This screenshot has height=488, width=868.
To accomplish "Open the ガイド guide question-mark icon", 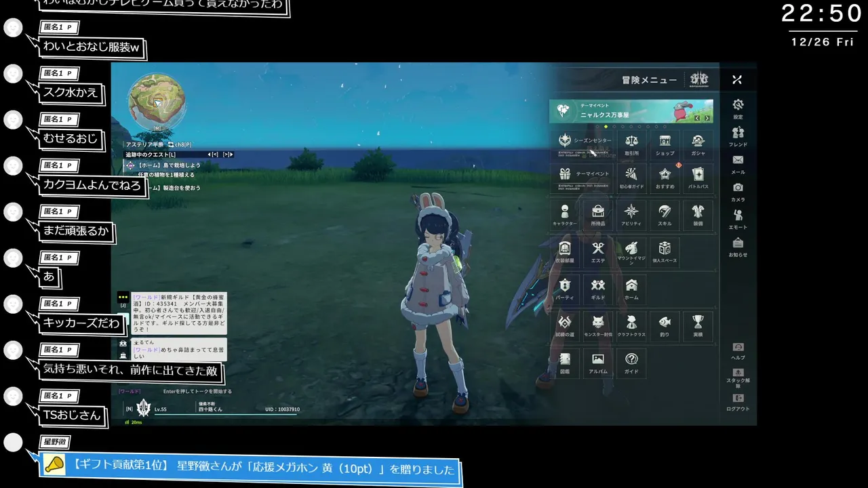I will click(631, 363).
